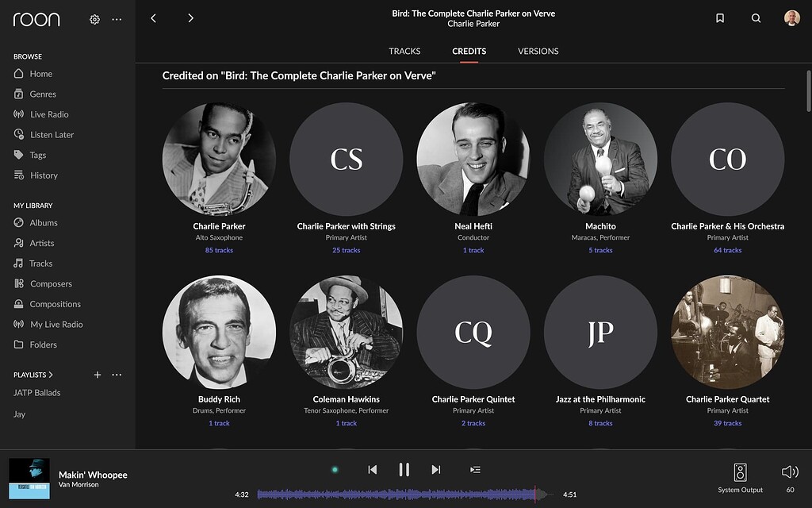Select Composers under My Library
The width and height of the screenshot is (812, 508).
(x=50, y=283)
